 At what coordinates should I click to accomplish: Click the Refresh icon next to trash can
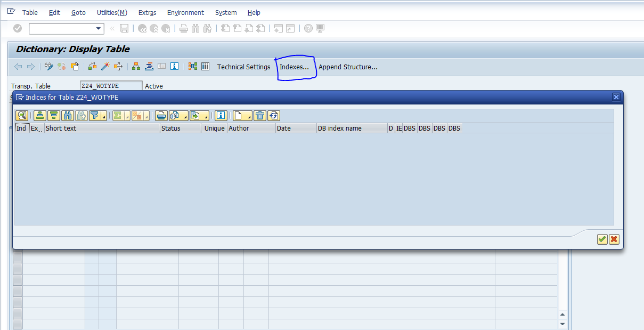tap(274, 116)
